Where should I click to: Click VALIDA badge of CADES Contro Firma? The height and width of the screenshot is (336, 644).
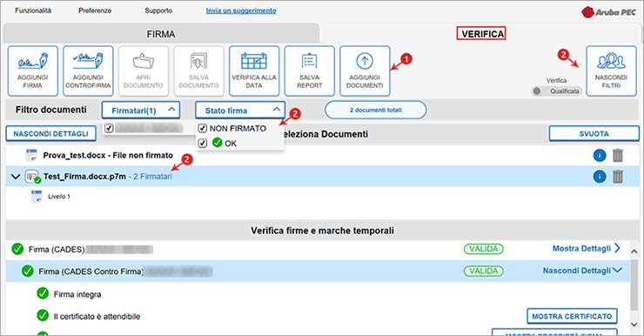coord(483,271)
